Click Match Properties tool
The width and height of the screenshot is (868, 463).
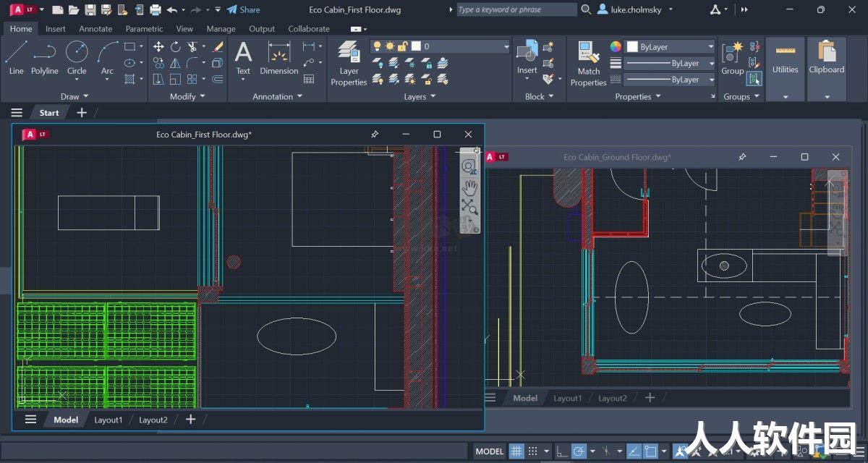tap(588, 63)
